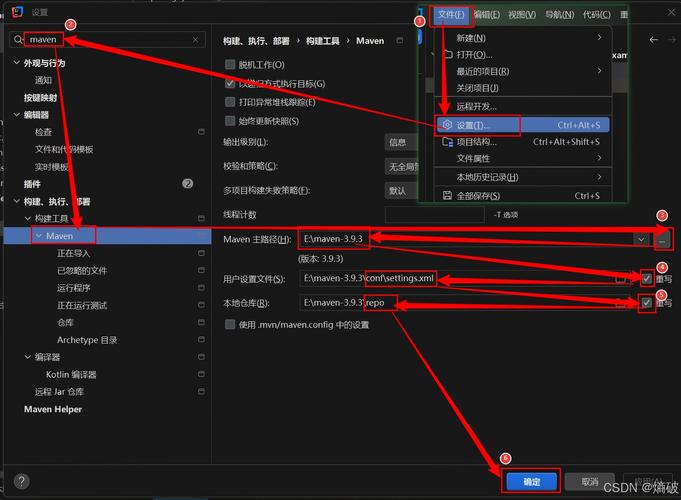Viewport: 681px width, 500px height.
Task: Select Maven Helper in settings tree
Action: coord(53,409)
